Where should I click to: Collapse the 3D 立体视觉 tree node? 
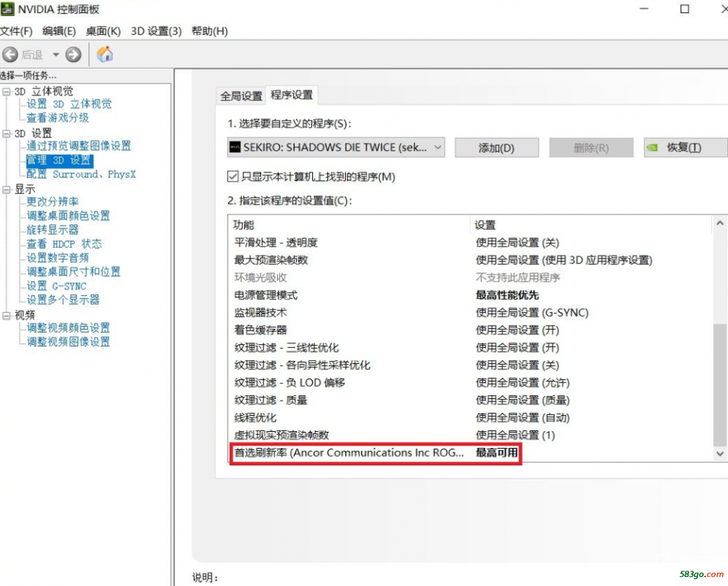click(7, 92)
